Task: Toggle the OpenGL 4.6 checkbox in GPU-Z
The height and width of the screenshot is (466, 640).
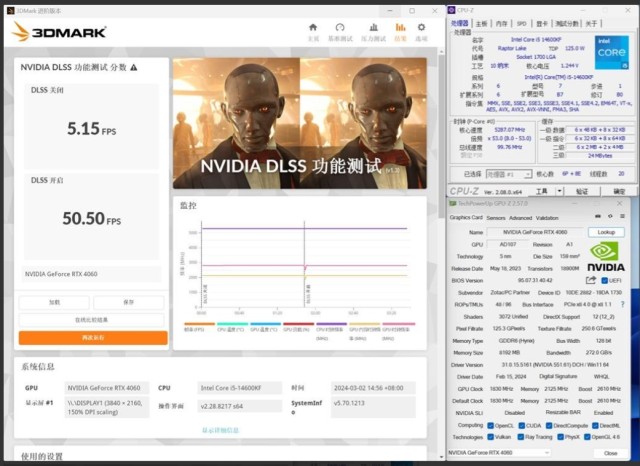Action: click(x=587, y=437)
